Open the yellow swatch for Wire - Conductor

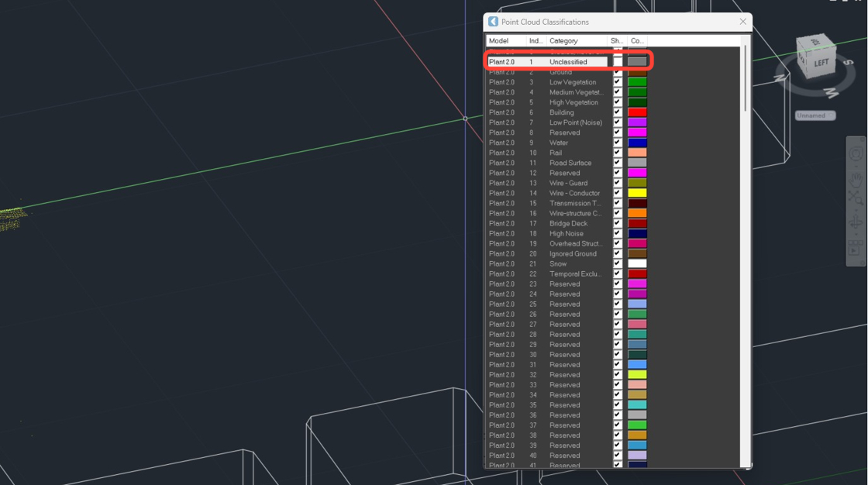point(637,193)
